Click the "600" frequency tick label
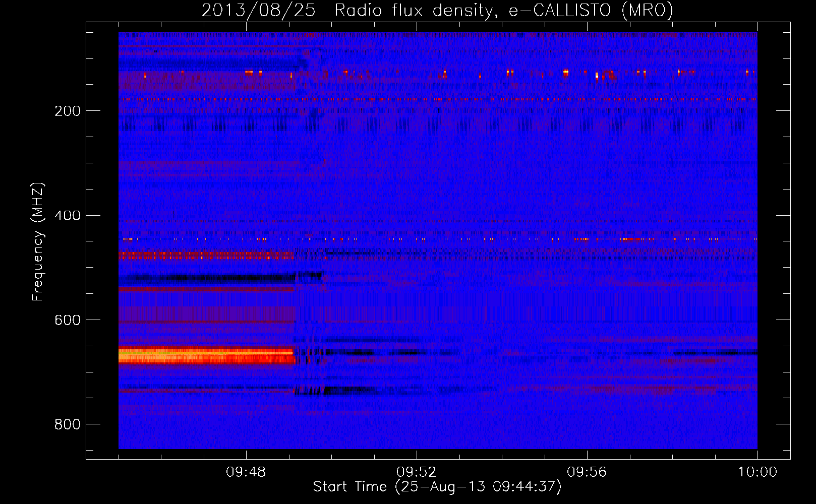 68,321
